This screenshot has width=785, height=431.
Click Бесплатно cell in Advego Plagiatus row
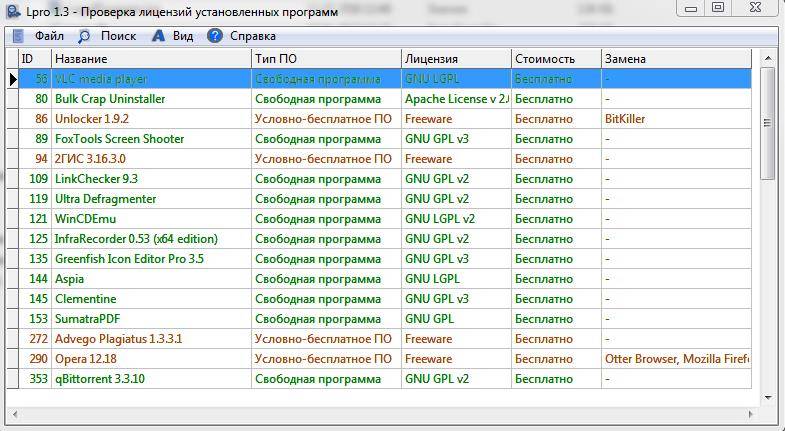pyautogui.click(x=556, y=339)
